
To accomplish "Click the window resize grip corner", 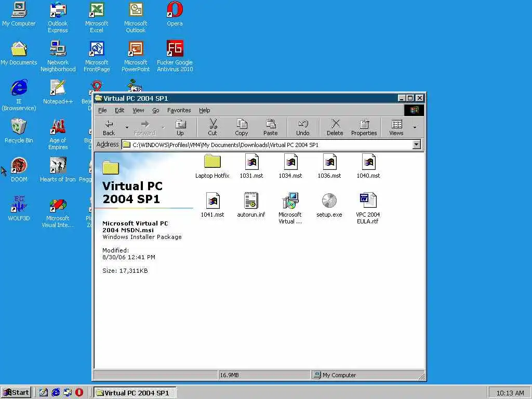I will tap(421, 376).
